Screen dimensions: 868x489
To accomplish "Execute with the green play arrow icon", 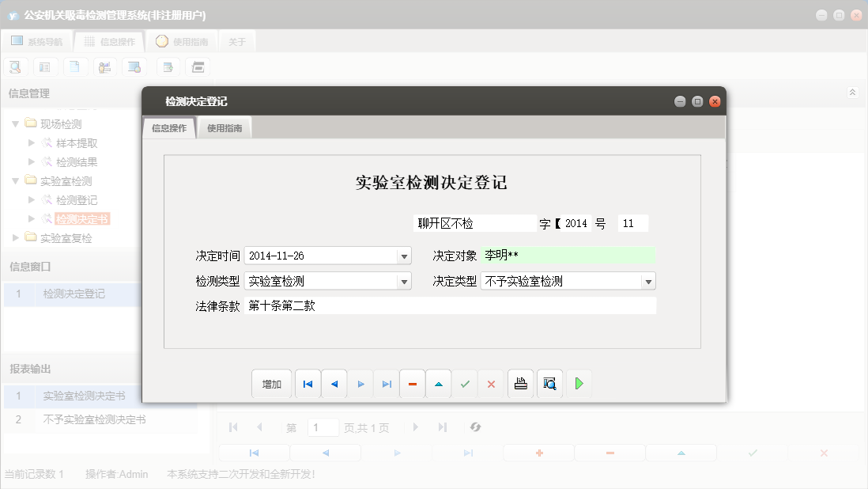I will tap(578, 383).
